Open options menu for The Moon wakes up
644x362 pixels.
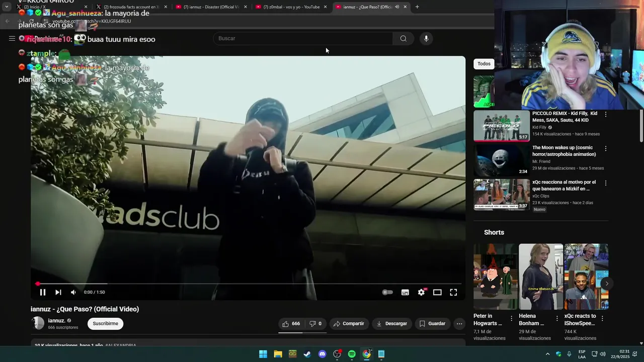pyautogui.click(x=605, y=149)
